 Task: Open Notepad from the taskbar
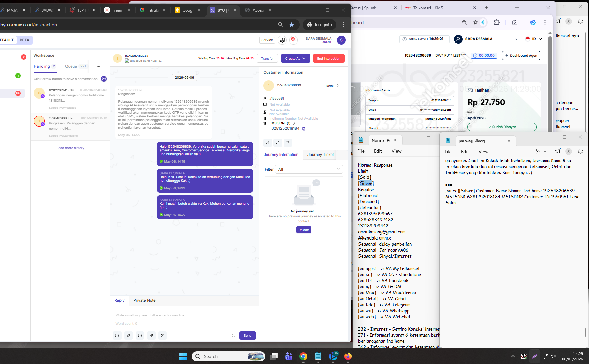pos(318,356)
